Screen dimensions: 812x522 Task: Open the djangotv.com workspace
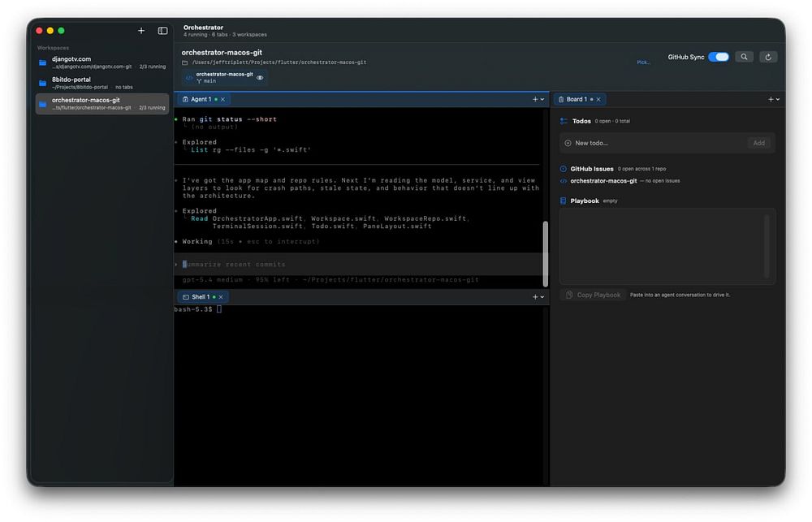(102, 63)
